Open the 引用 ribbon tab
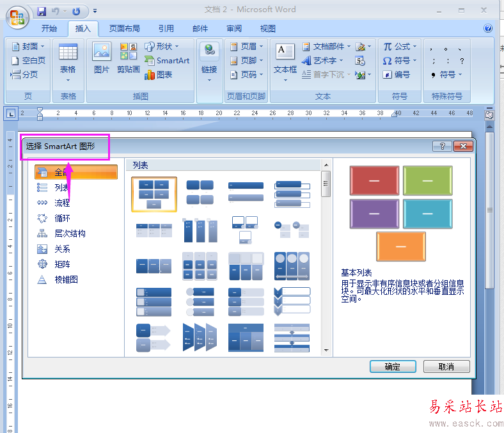The height and width of the screenshot is (433, 504). click(x=166, y=29)
